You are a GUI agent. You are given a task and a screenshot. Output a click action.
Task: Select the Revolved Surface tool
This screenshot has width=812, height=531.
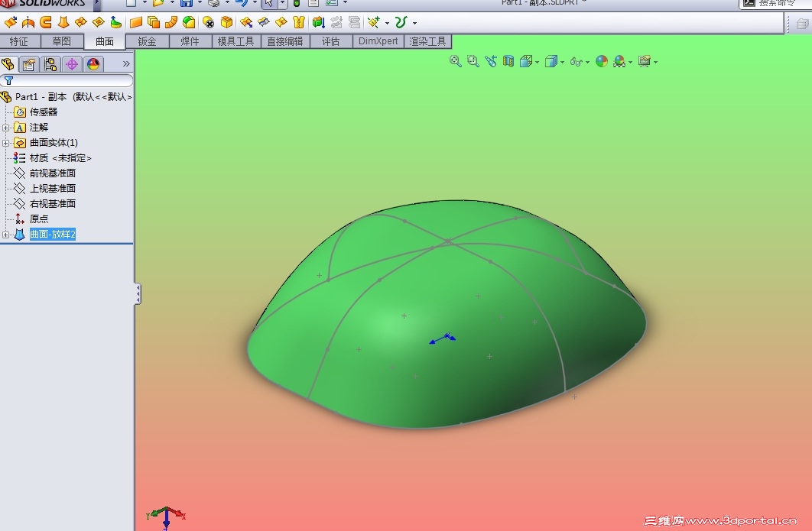point(28,22)
